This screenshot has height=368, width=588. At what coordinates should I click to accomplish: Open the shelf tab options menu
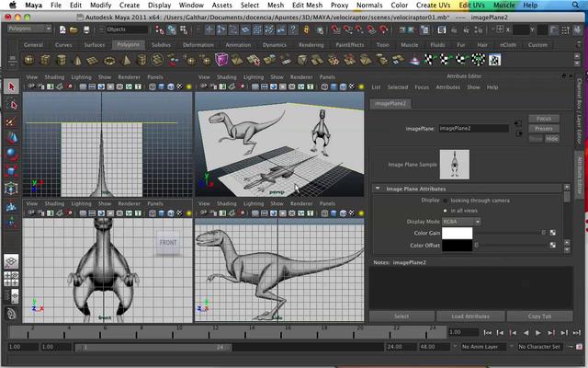tap(12, 60)
